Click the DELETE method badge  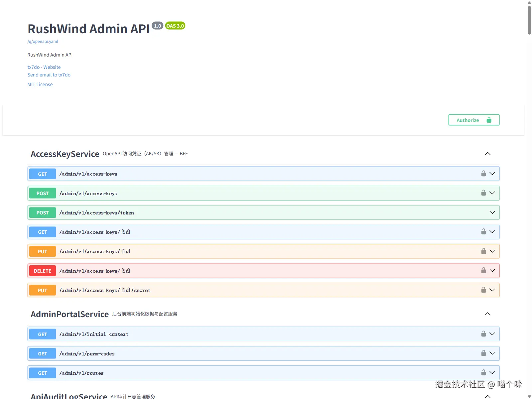(x=43, y=271)
